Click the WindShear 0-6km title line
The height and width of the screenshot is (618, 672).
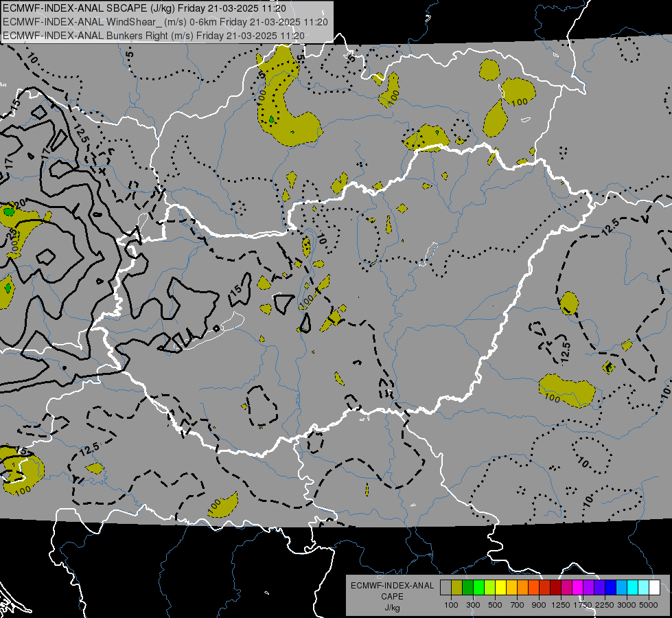[165, 22]
